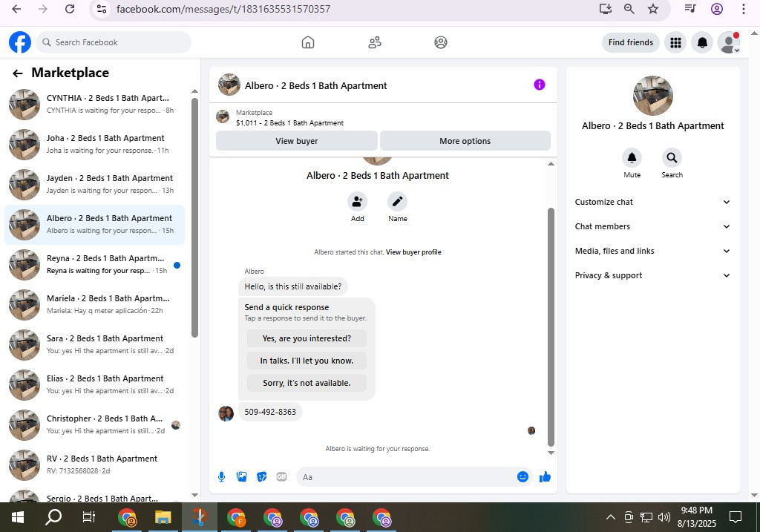Click the browser zoom magnifier icon
The width and height of the screenshot is (760, 532).
[x=629, y=9]
